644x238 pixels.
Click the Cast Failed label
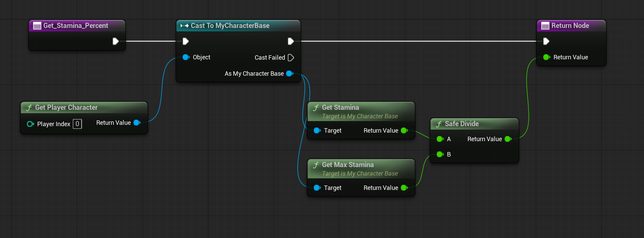click(x=270, y=58)
